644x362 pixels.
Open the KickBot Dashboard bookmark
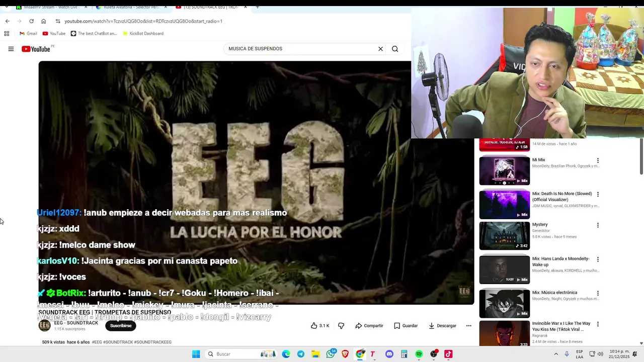(143, 34)
